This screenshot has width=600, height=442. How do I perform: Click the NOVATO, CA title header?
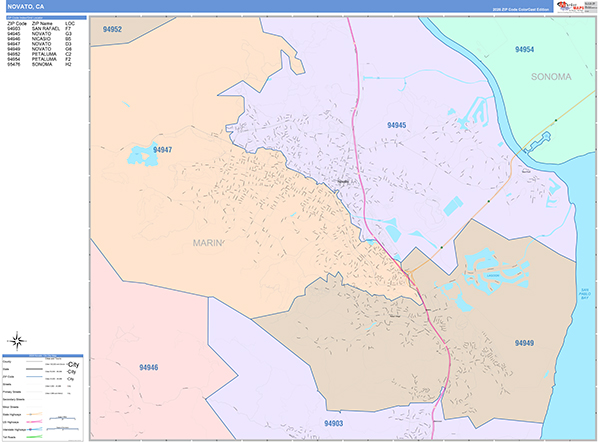pyautogui.click(x=26, y=6)
